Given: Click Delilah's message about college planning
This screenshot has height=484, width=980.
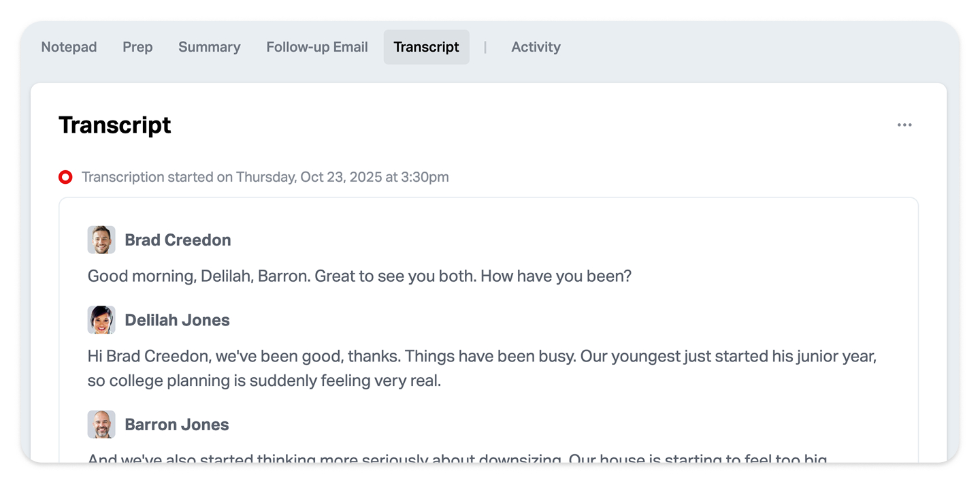Looking at the screenshot, I should (x=482, y=368).
